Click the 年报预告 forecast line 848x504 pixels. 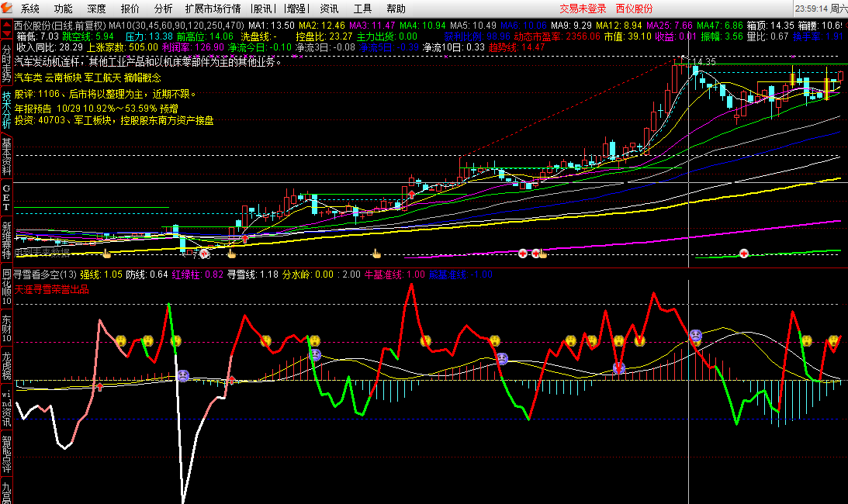coord(96,109)
